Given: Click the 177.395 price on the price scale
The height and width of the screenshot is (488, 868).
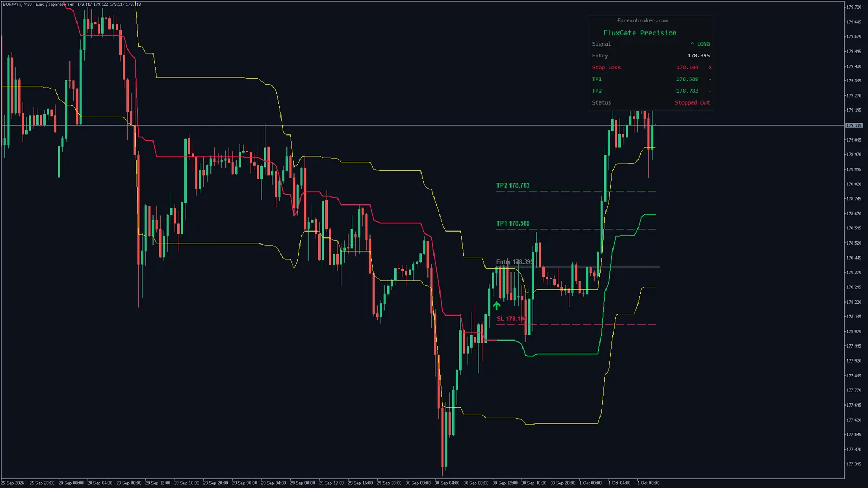Looking at the screenshot, I should (854, 464).
